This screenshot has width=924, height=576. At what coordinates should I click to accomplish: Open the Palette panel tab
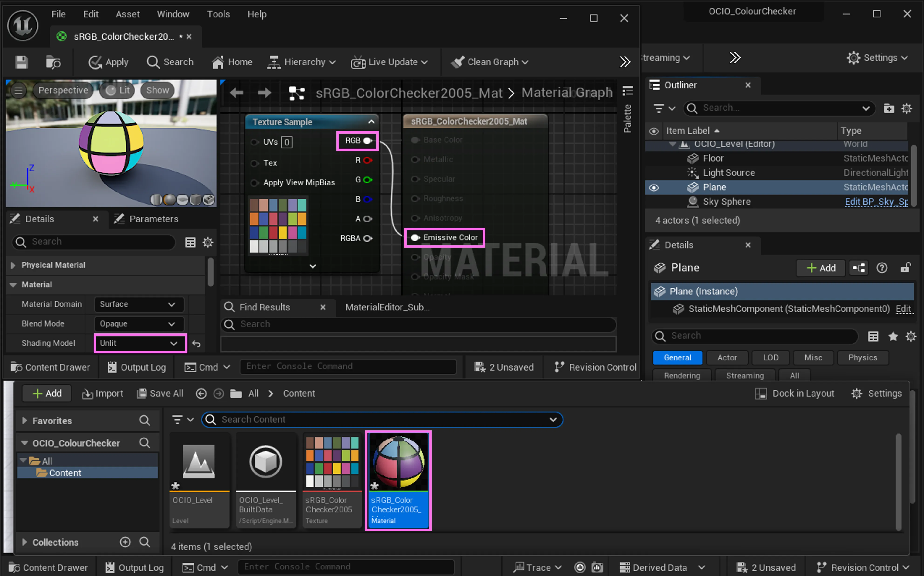(627, 118)
